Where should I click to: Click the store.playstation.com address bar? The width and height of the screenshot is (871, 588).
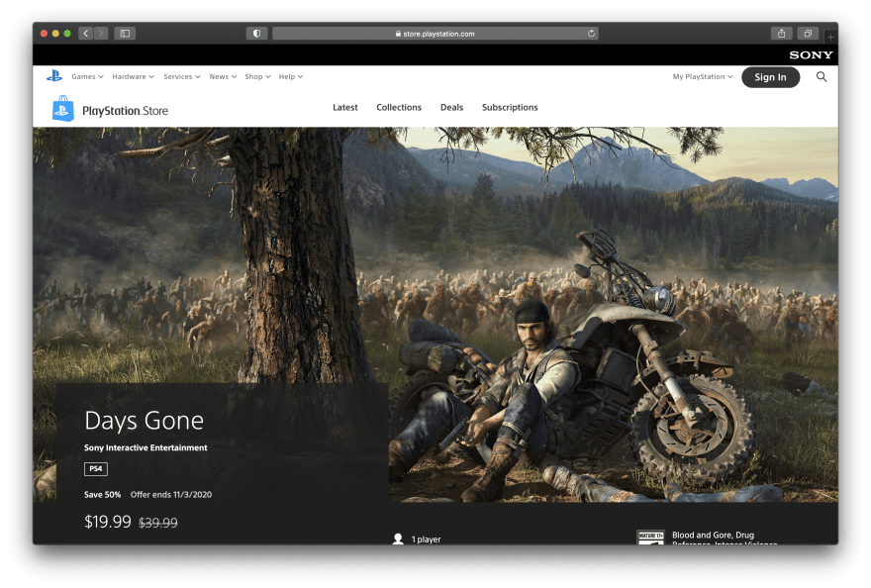click(x=435, y=34)
